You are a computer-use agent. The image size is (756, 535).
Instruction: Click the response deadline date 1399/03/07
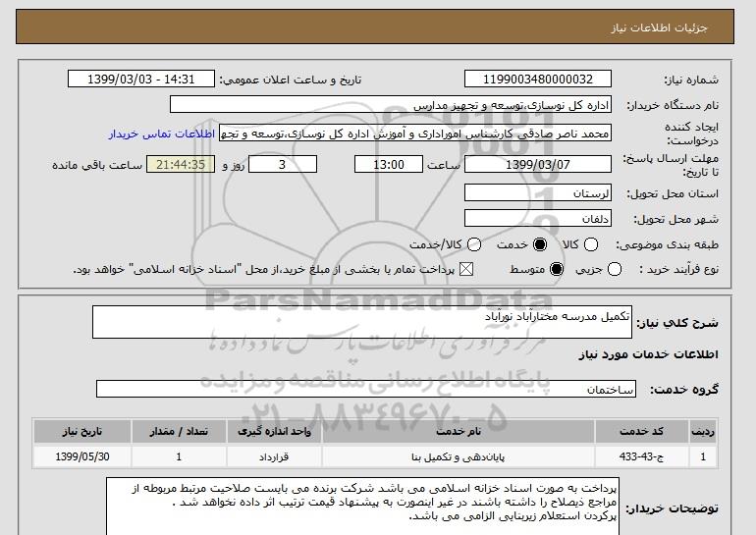538,164
